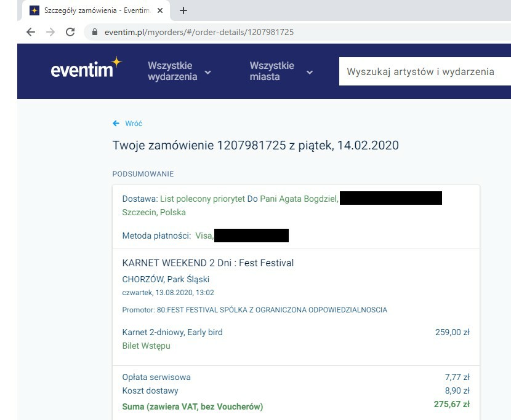Click the blue back arrow beside Wróć

pos(116,124)
